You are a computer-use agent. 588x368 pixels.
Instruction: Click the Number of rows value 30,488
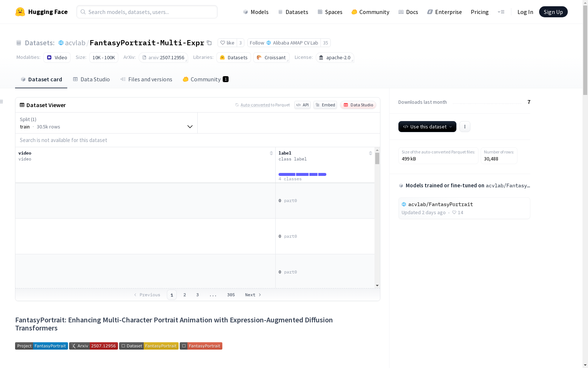click(491, 159)
